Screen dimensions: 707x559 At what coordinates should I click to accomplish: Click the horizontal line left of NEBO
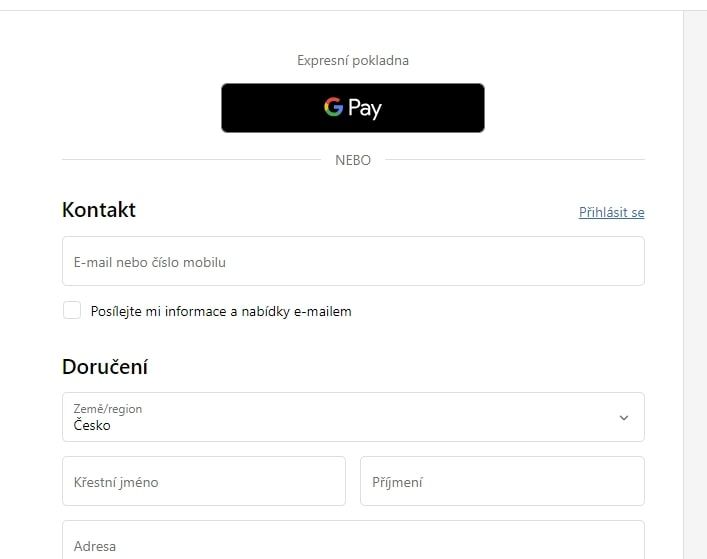(190, 159)
